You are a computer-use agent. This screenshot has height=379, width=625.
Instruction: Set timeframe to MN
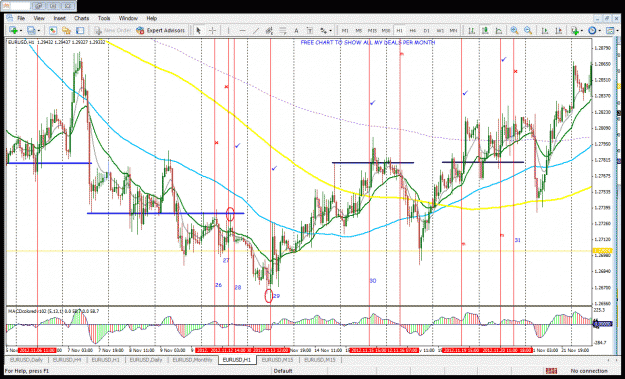coord(454,30)
